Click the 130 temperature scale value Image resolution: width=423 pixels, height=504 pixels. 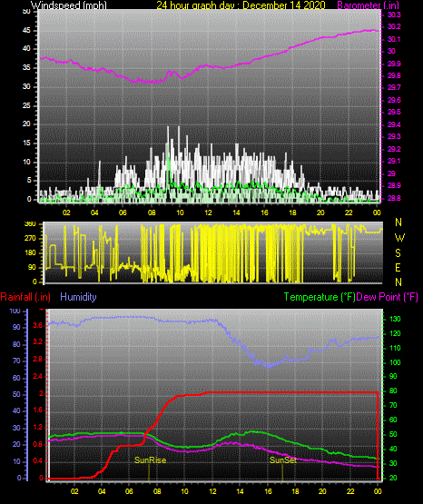[x=395, y=319]
